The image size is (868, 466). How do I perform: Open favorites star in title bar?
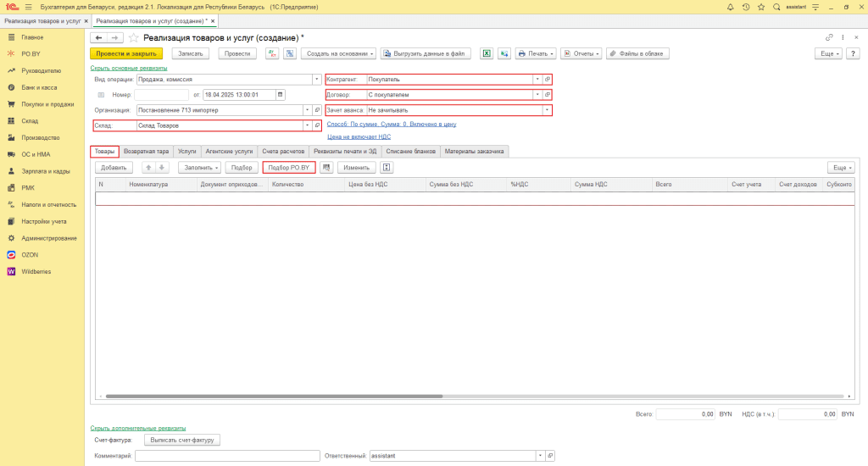[761, 7]
